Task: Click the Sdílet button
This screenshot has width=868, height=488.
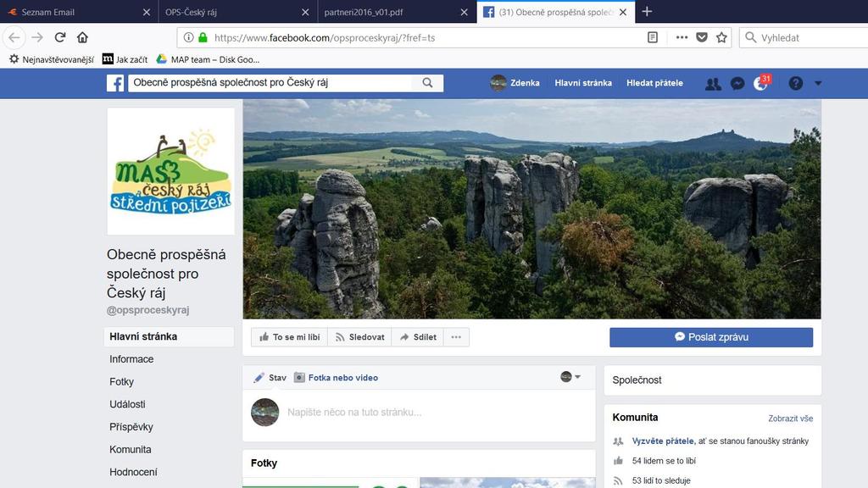Action: 418,337
